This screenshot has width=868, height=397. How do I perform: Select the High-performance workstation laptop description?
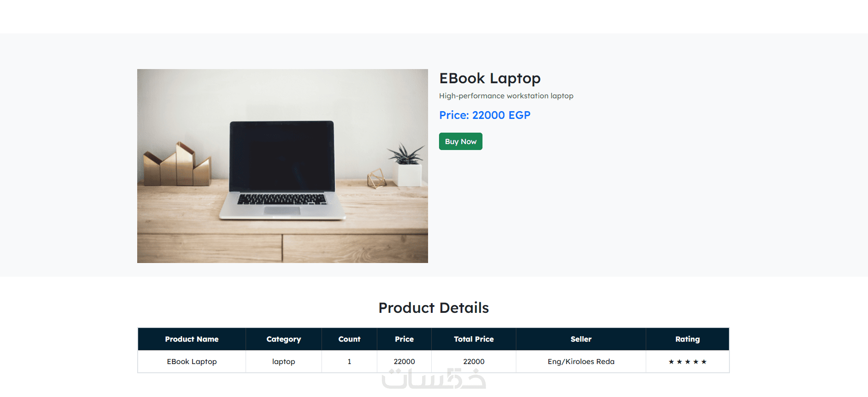coord(506,96)
